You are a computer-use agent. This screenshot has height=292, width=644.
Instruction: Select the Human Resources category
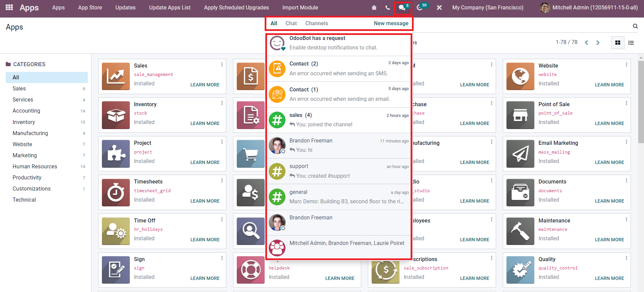click(x=35, y=166)
